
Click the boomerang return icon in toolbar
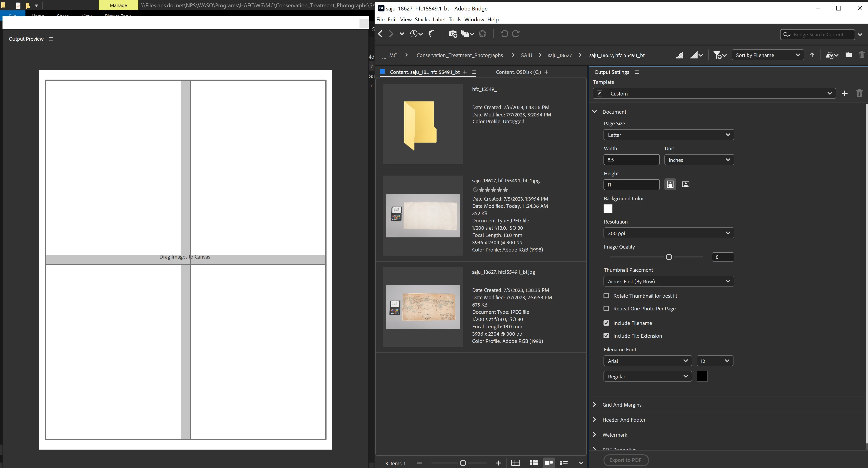[432, 34]
